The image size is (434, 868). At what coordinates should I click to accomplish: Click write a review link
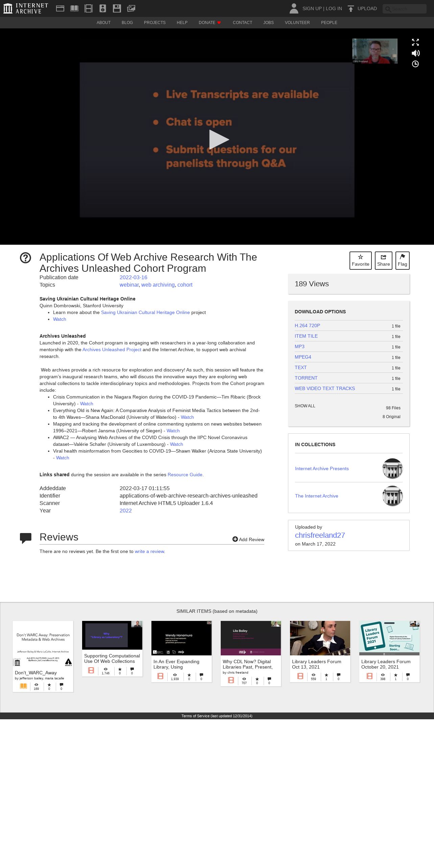click(149, 551)
